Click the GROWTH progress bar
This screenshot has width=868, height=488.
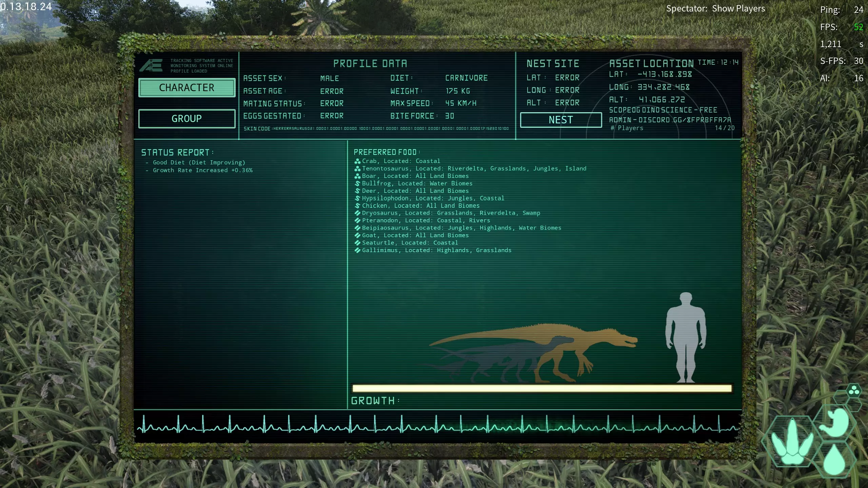pyautogui.click(x=542, y=388)
